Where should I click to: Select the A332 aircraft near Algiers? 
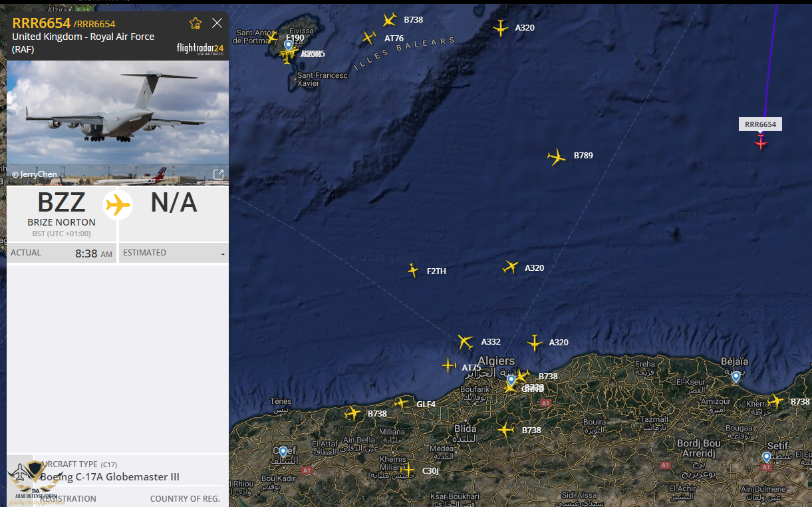(466, 342)
